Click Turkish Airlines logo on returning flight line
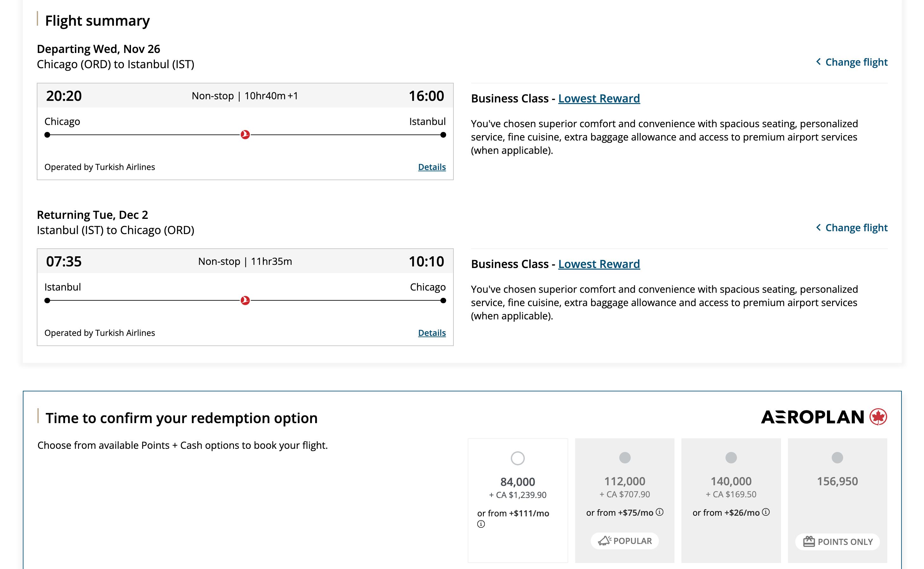Viewport: 924px width, 569px height. pyautogui.click(x=245, y=300)
